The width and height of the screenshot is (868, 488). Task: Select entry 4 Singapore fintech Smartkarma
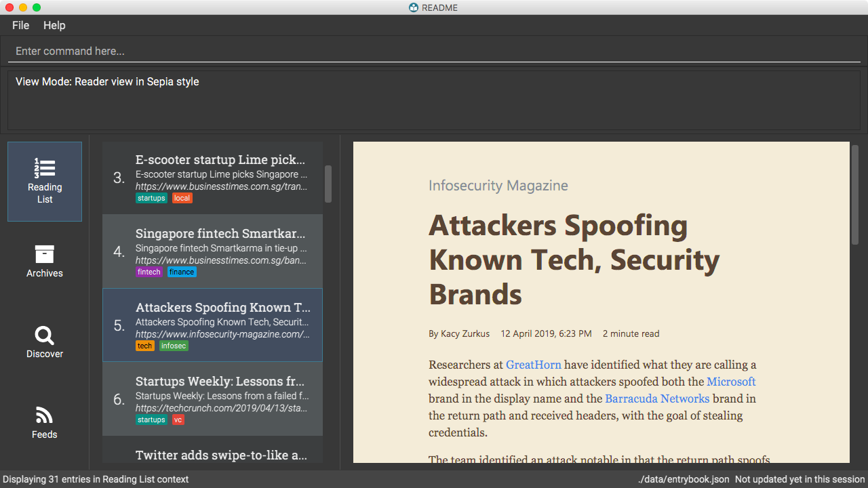[x=212, y=252]
